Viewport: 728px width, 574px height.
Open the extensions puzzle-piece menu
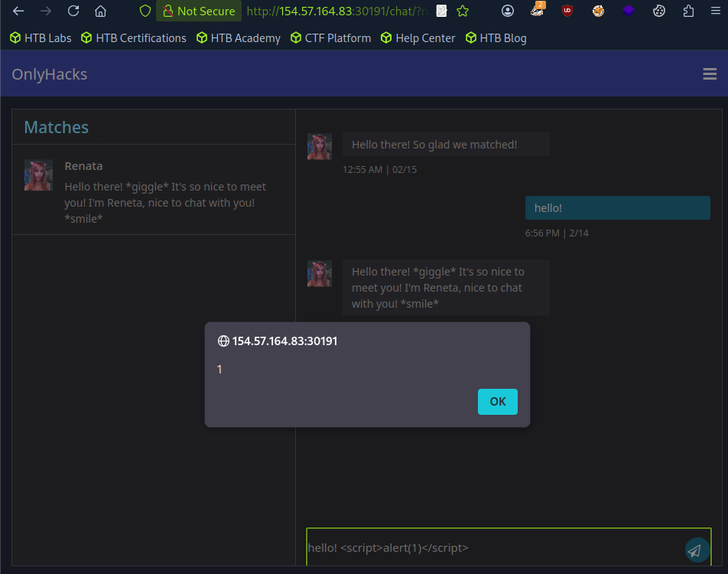point(689,11)
